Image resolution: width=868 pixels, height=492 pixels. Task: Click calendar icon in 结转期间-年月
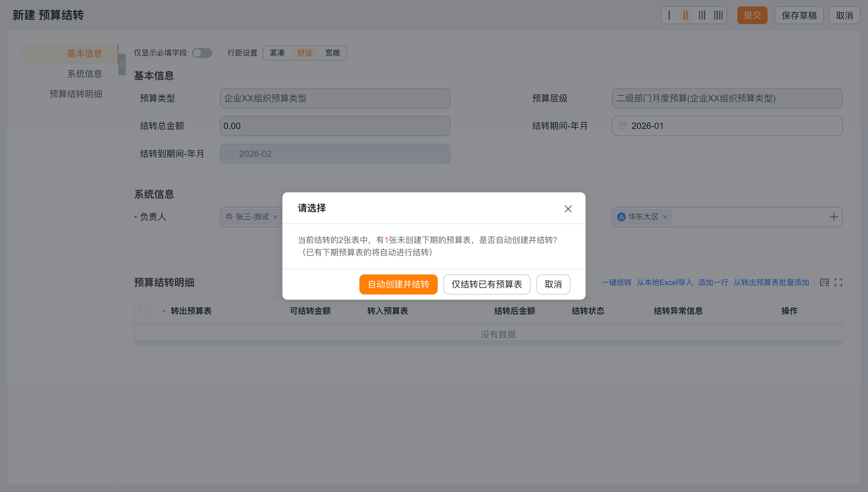pos(622,126)
